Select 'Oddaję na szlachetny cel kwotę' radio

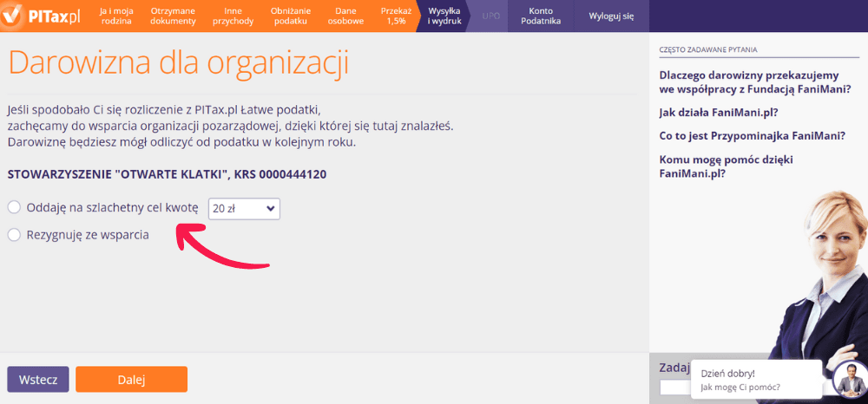click(14, 208)
